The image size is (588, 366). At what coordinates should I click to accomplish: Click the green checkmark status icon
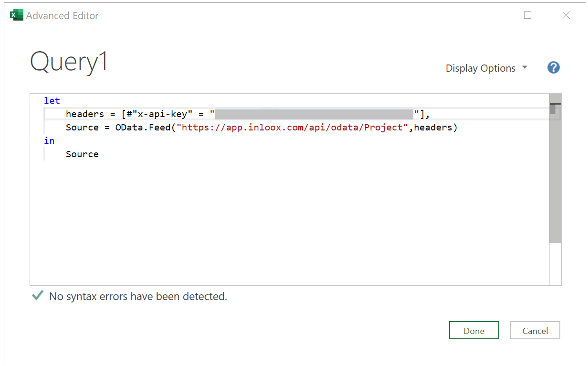point(37,296)
